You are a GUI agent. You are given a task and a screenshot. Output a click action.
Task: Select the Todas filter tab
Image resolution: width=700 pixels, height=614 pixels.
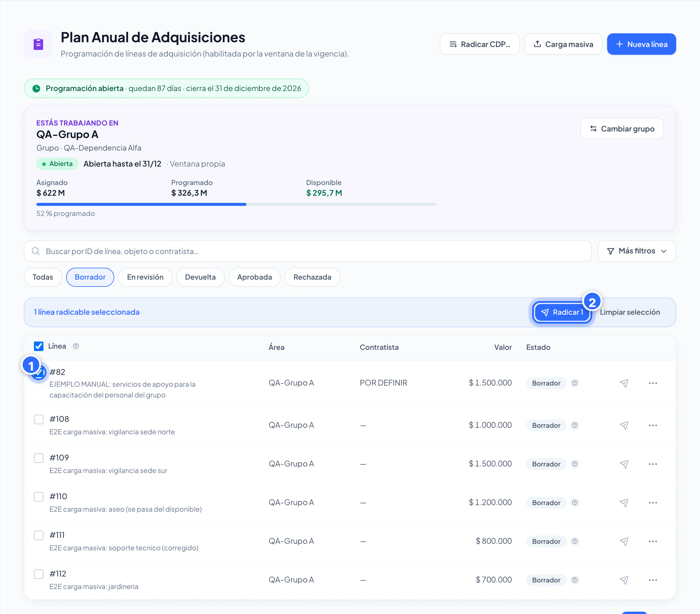click(43, 277)
